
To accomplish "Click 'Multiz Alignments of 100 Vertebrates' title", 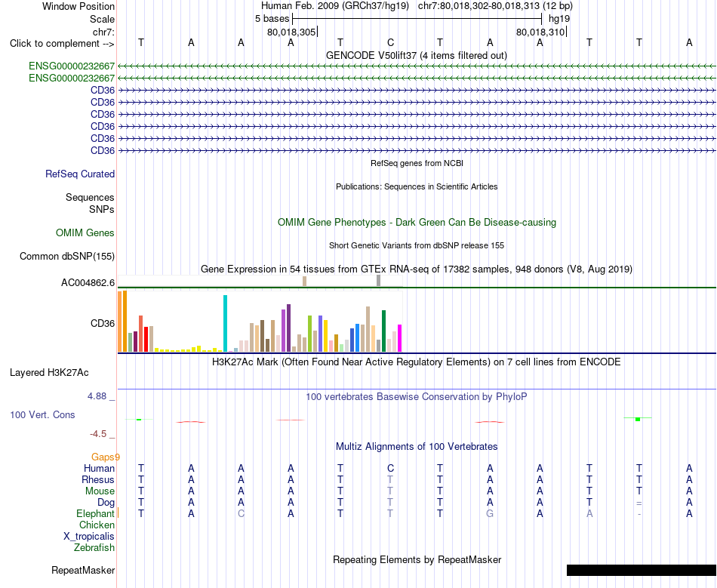I will (x=417, y=446).
